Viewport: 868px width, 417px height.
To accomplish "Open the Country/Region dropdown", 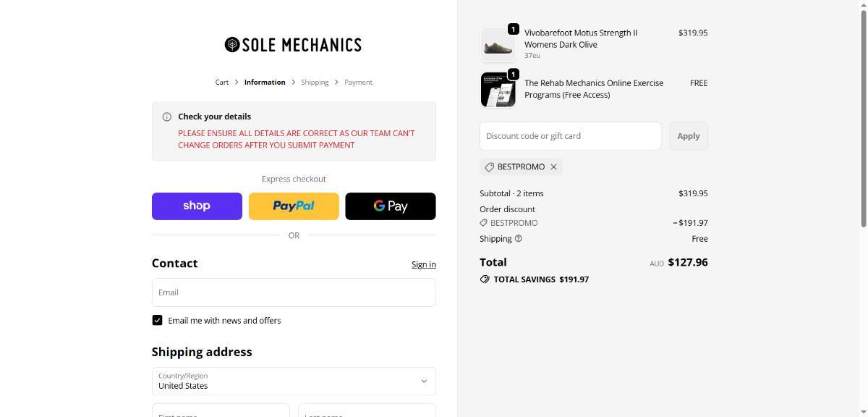I will tap(294, 381).
